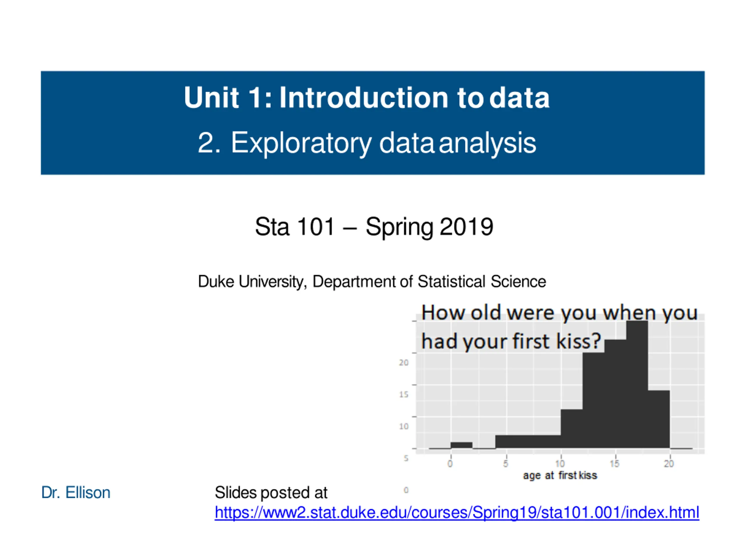The width and height of the screenshot is (746, 560).
Task: Click the 'had your first kiss?' text
Action: pyautogui.click(x=511, y=341)
